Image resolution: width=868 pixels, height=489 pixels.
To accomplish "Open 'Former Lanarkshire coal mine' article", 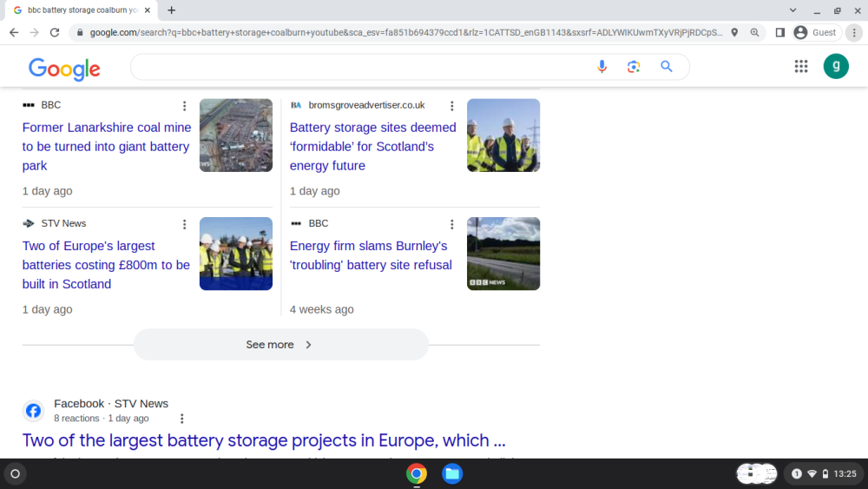I will 106,147.
